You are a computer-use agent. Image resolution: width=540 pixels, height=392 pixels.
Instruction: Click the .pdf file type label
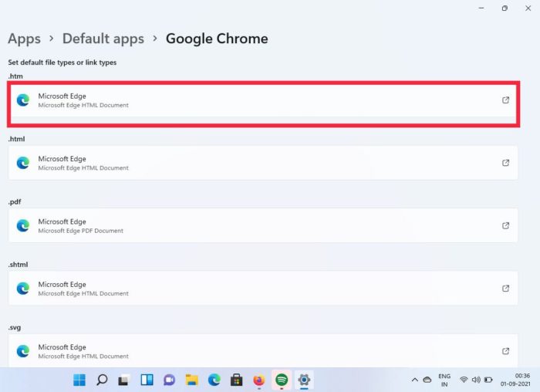tap(15, 202)
